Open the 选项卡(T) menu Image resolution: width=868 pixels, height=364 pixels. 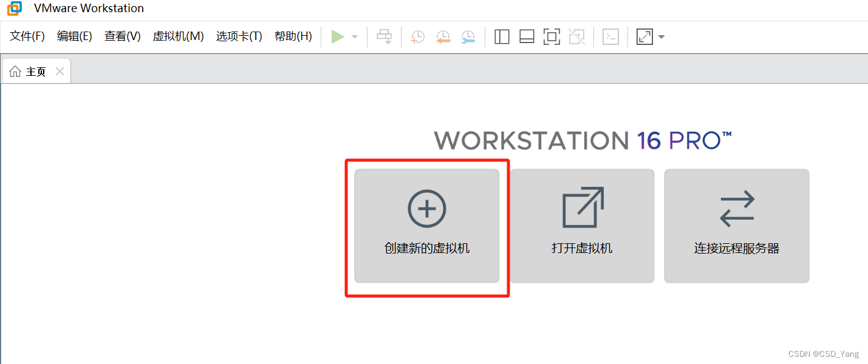click(239, 36)
